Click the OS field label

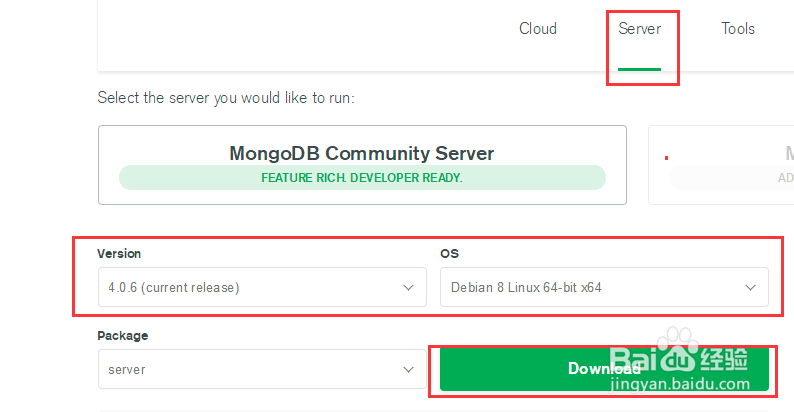point(449,254)
